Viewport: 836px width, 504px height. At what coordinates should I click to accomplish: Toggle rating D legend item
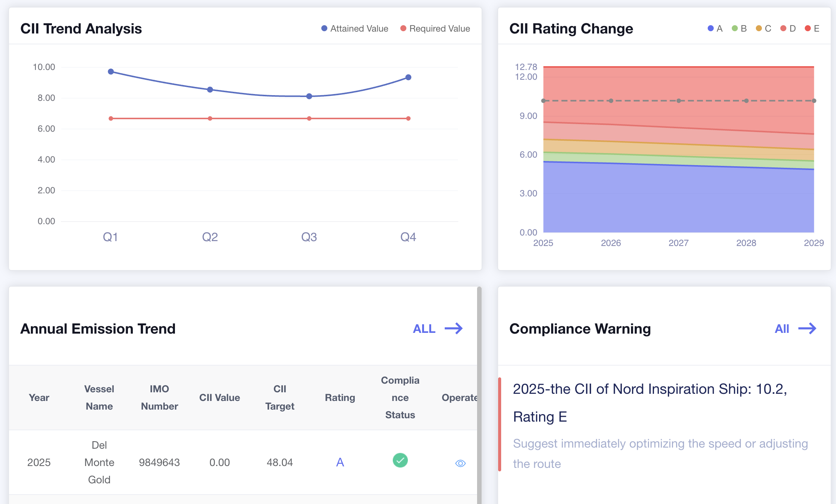[x=788, y=29]
